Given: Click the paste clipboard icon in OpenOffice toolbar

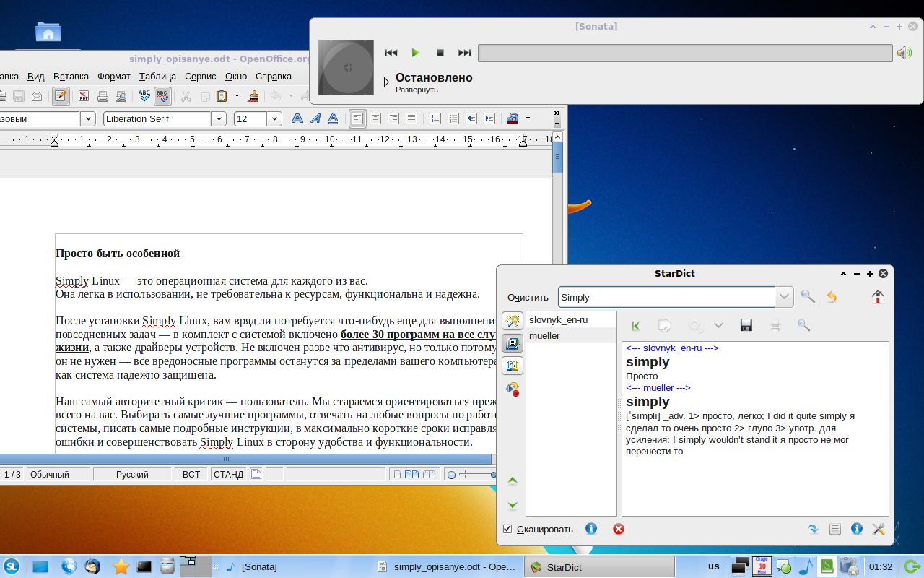Looking at the screenshot, I should [x=222, y=95].
